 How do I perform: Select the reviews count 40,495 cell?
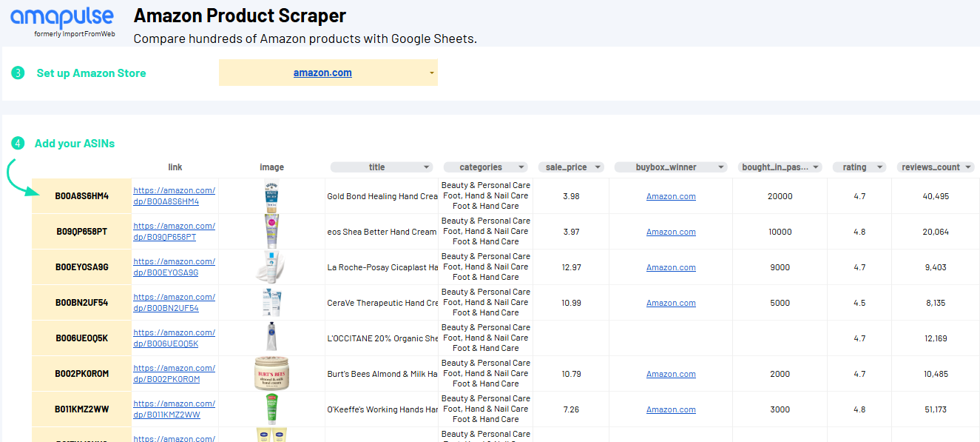click(936, 196)
